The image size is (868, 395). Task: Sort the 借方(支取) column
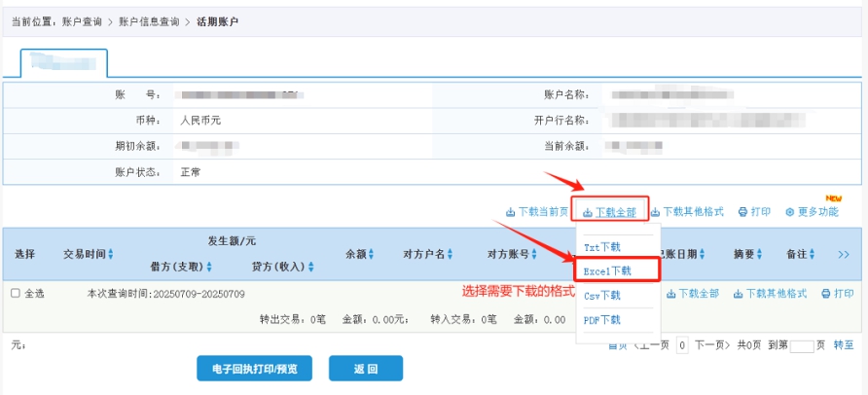[209, 267]
